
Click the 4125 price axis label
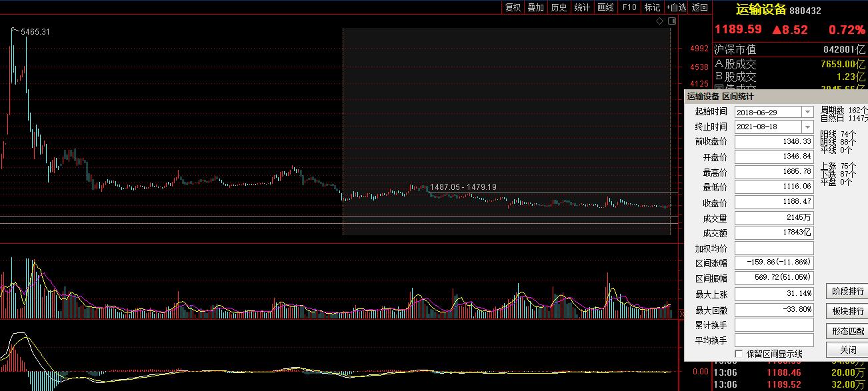[x=699, y=84]
